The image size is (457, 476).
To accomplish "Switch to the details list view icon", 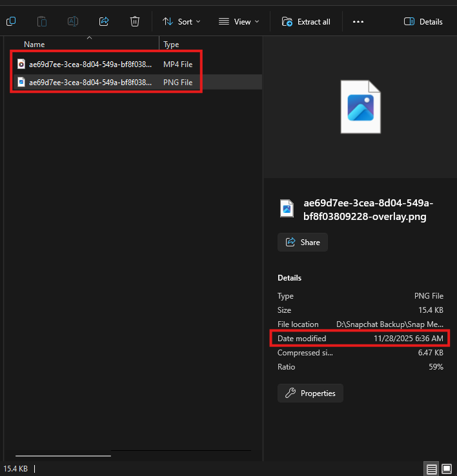I will [431, 469].
